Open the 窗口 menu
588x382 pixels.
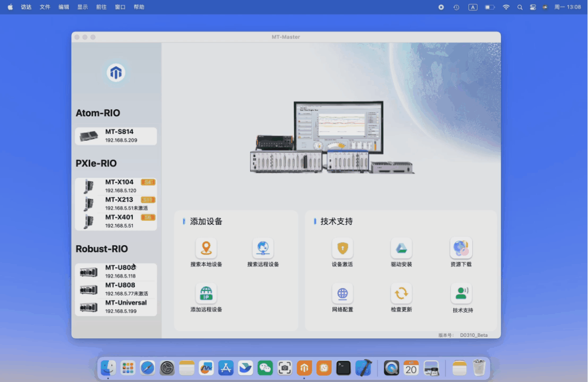[120, 7]
